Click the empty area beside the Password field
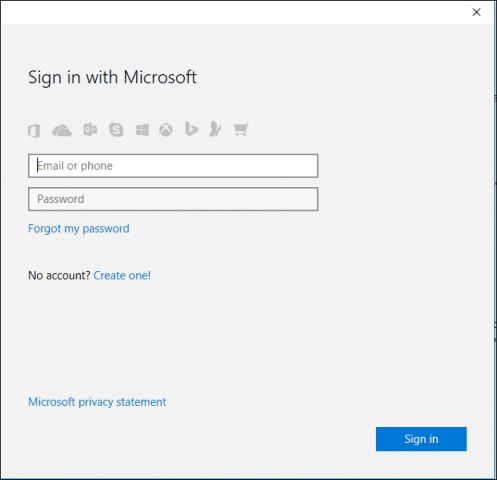 (400, 199)
